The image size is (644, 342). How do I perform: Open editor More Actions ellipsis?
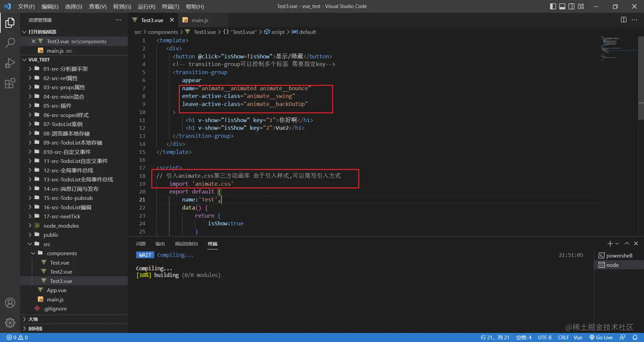(x=635, y=20)
